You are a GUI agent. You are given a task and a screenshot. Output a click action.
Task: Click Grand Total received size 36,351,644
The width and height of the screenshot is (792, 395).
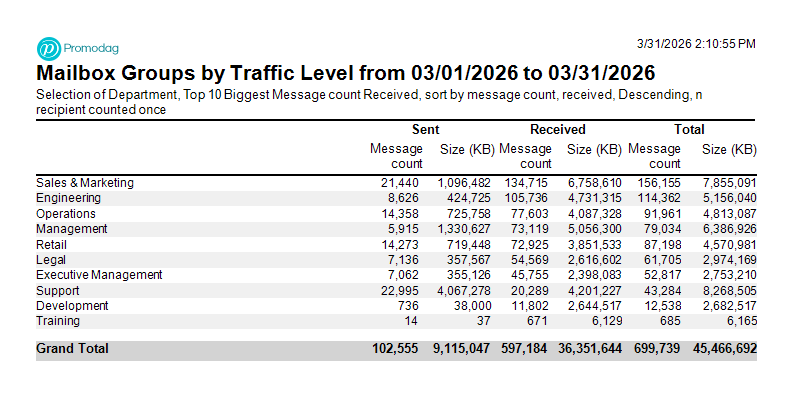point(590,349)
